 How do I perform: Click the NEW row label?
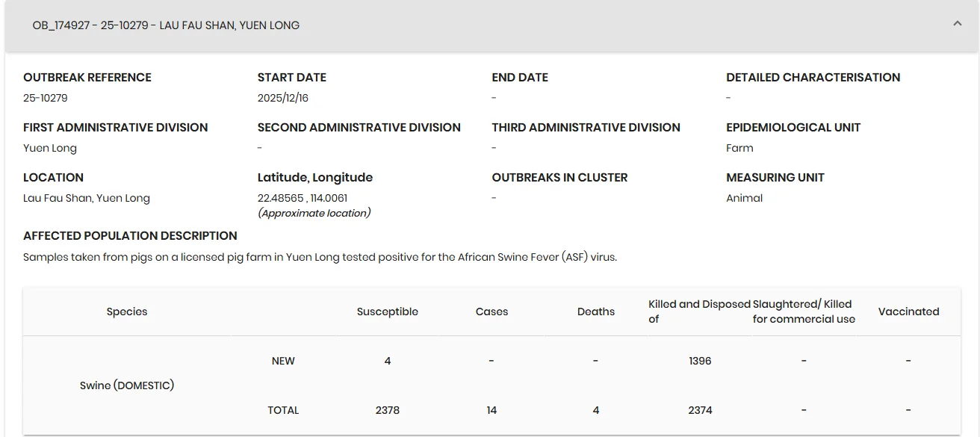pyautogui.click(x=283, y=361)
